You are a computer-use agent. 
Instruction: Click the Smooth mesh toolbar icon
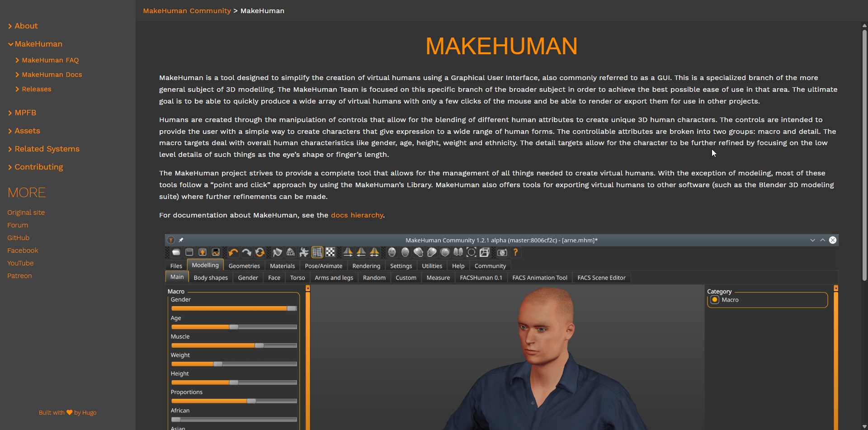(278, 252)
